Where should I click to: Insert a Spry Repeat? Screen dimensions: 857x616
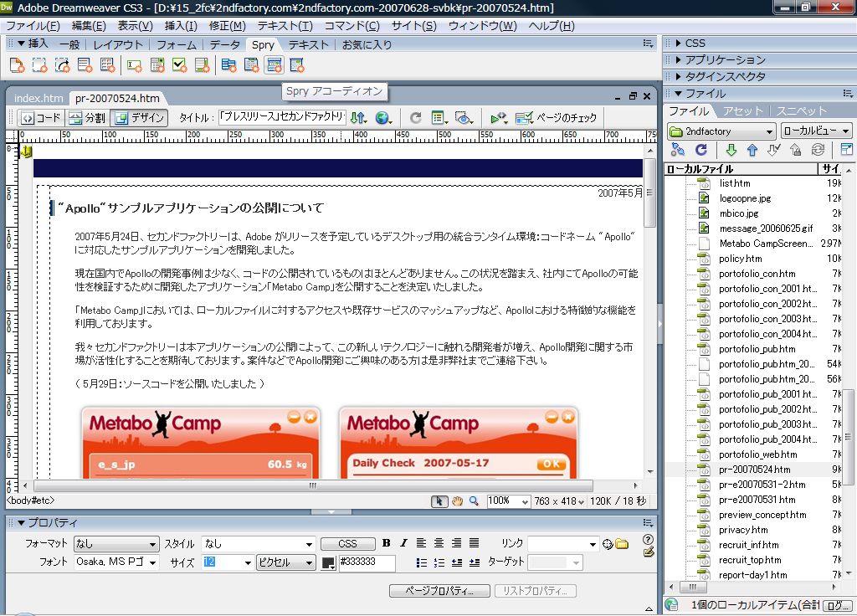(62, 65)
